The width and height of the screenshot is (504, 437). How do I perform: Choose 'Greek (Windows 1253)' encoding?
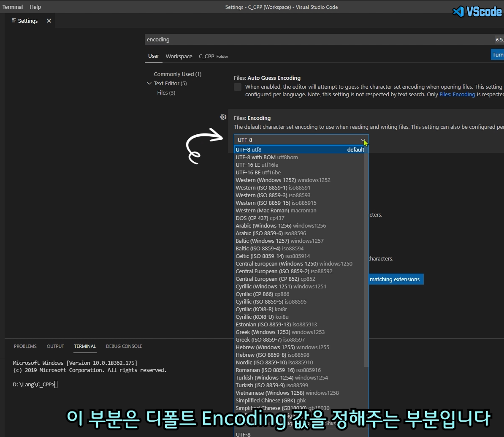coord(300,332)
